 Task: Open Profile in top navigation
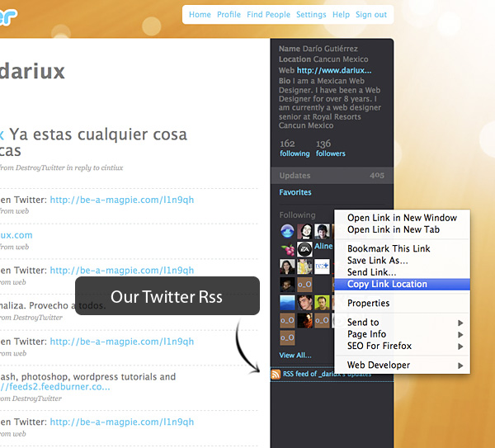click(x=229, y=15)
